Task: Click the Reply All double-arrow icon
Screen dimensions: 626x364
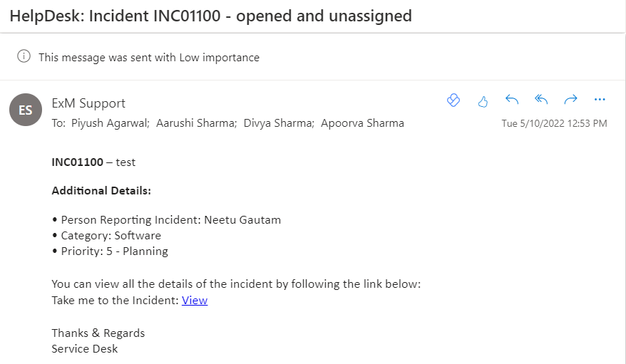Action: click(541, 99)
